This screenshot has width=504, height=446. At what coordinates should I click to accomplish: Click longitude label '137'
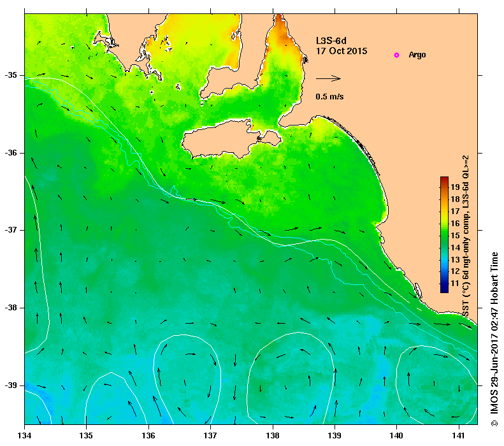coord(210,436)
